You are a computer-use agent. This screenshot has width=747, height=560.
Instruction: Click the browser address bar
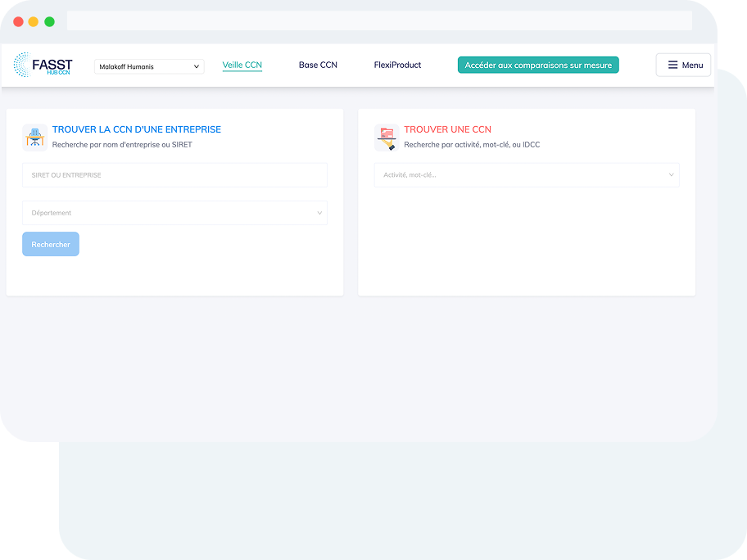click(x=379, y=20)
